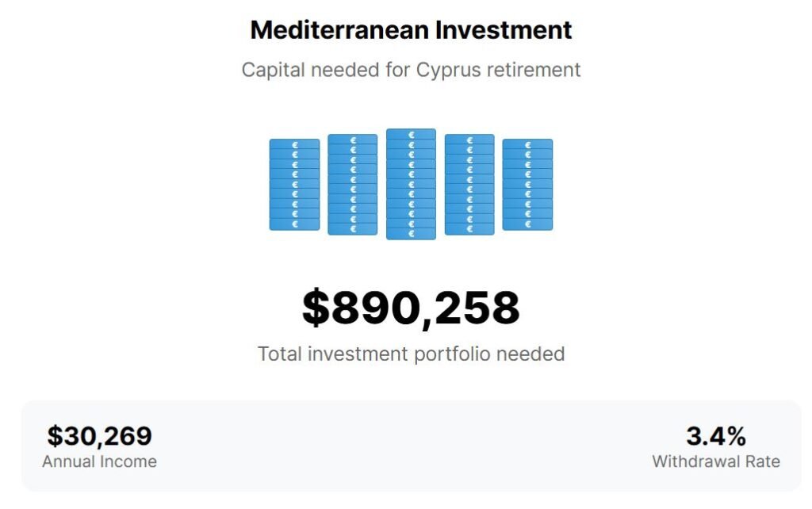This screenshot has height=509, width=812.
Task: Click the rightmost euro bill stack
Action: (x=527, y=185)
